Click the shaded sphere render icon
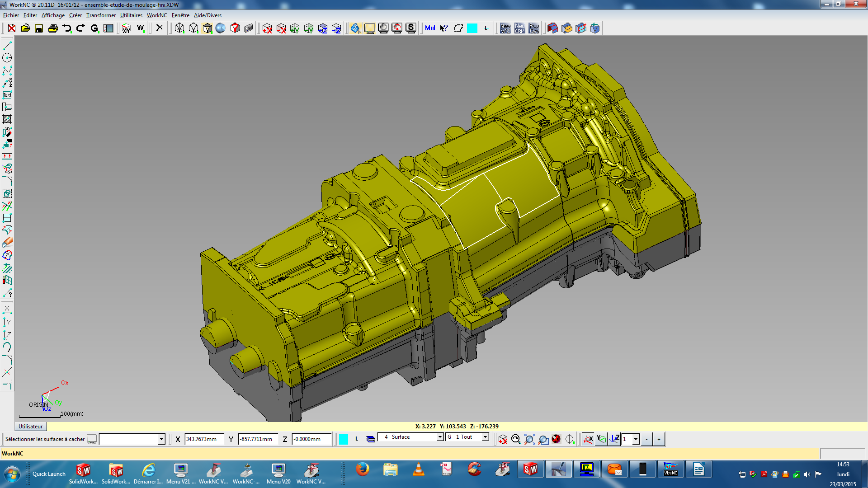The height and width of the screenshot is (488, 868). (221, 28)
